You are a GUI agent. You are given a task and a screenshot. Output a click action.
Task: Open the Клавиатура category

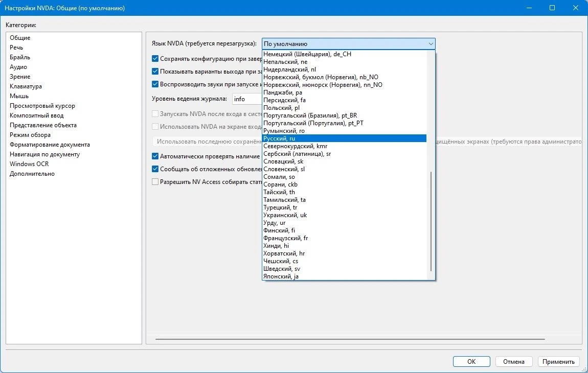coord(26,86)
